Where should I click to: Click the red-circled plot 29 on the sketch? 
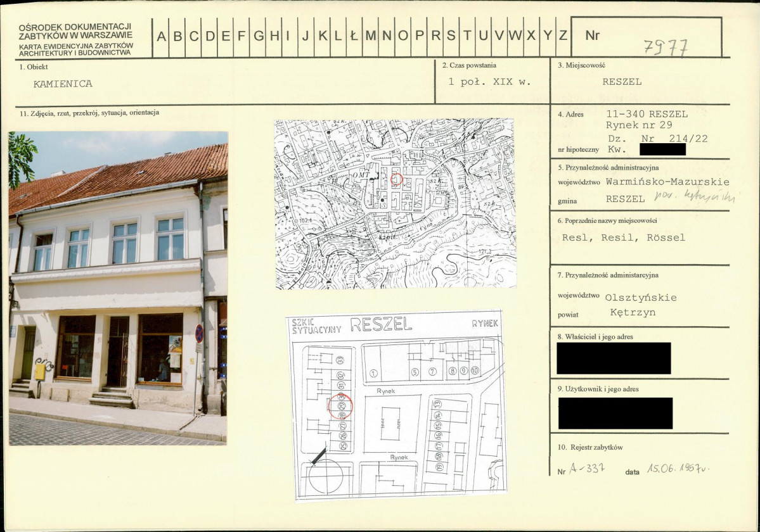pyautogui.click(x=341, y=407)
